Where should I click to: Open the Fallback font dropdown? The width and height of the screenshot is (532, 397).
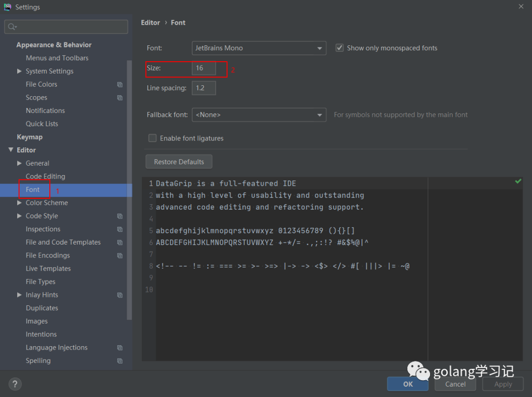259,114
